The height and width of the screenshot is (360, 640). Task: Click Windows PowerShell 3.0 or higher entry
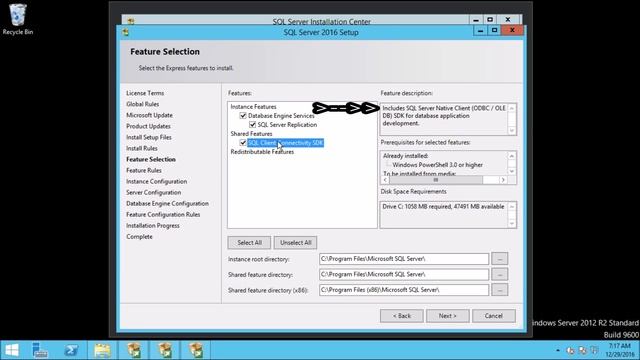[438, 165]
